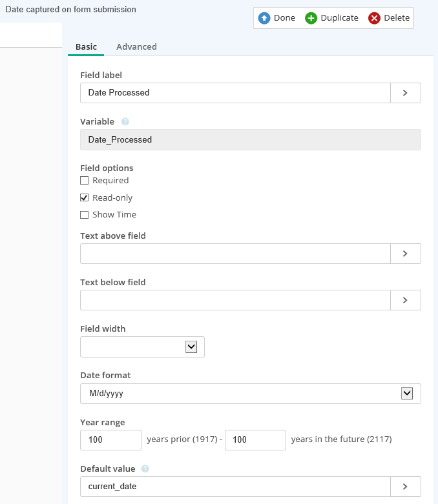Open the Field width dropdown
Screen dimensions: 438x504
coord(191,347)
